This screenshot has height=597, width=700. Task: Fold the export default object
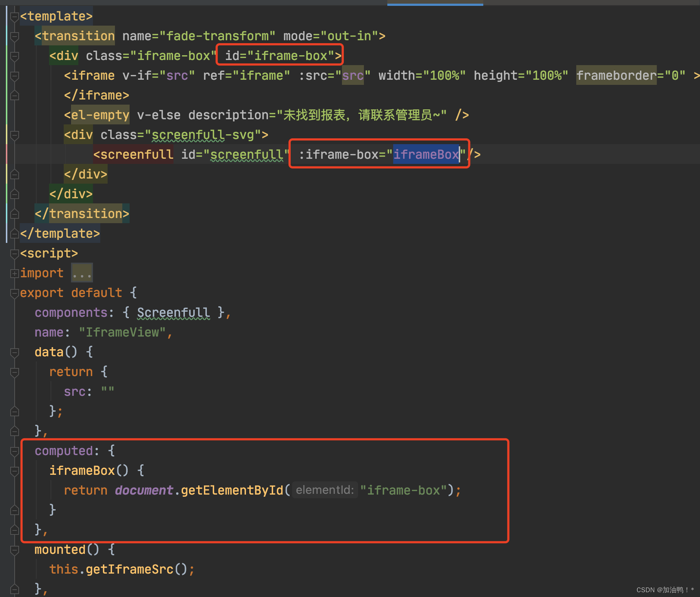pos(15,293)
